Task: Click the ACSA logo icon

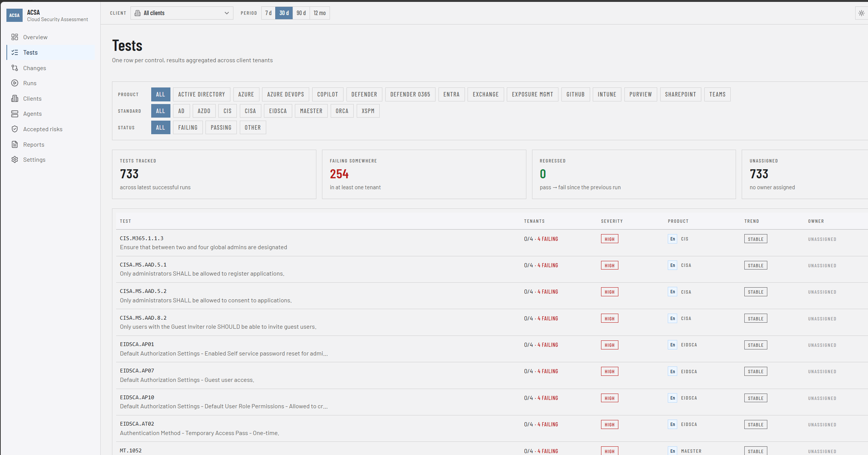Action: click(14, 15)
